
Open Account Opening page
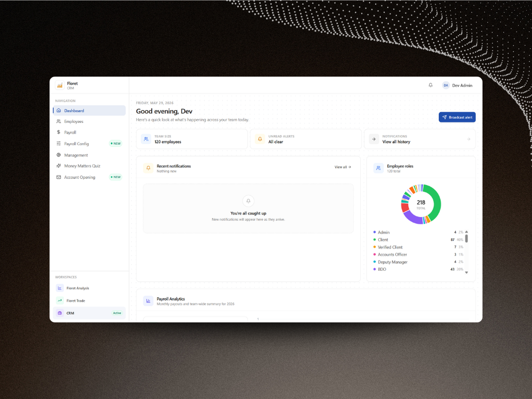tap(89, 177)
